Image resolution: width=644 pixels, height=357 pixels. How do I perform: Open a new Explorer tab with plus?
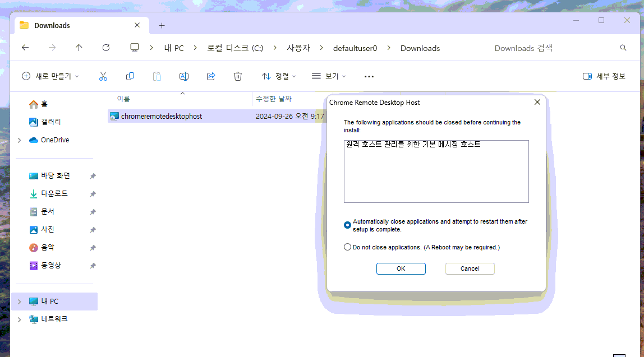point(162,25)
